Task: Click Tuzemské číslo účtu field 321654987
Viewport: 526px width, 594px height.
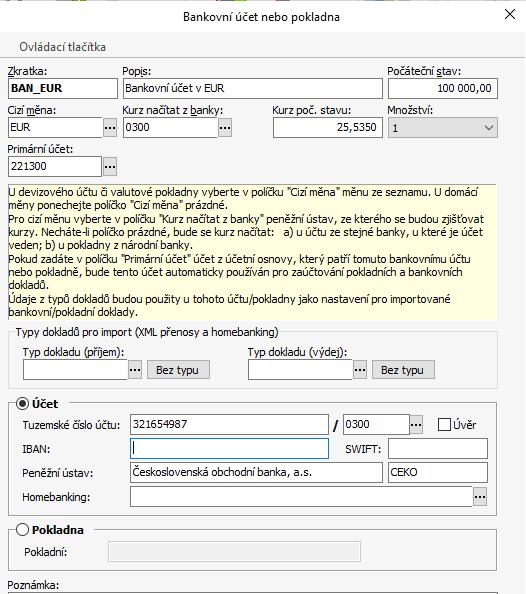Action: point(229,424)
